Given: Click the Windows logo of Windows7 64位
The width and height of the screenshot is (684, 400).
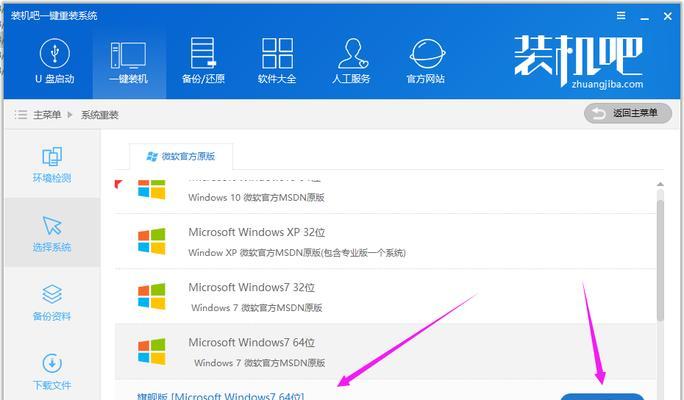Looking at the screenshot, I should (x=152, y=351).
